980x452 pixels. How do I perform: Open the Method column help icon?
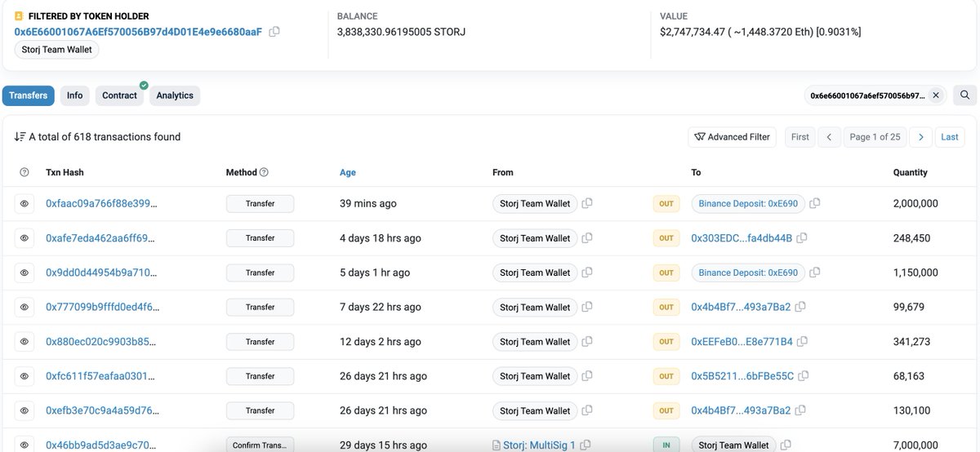click(264, 172)
